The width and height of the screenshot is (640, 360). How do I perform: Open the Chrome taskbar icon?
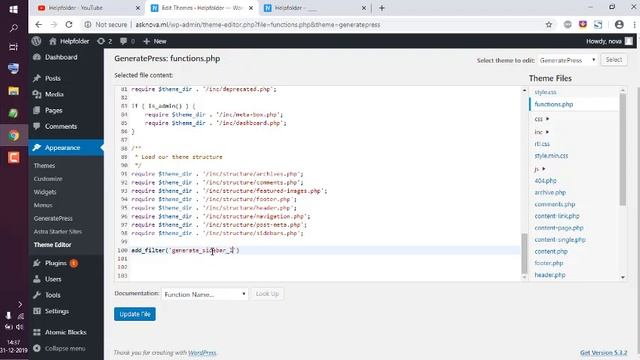13,135
